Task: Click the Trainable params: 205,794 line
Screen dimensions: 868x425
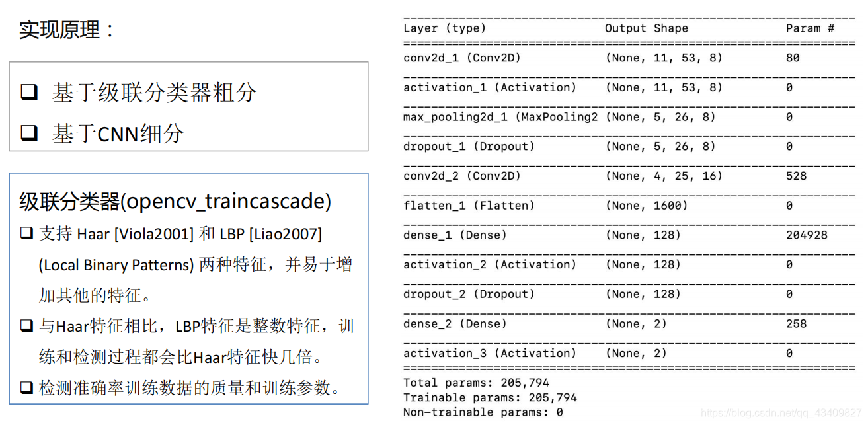Action: click(490, 398)
